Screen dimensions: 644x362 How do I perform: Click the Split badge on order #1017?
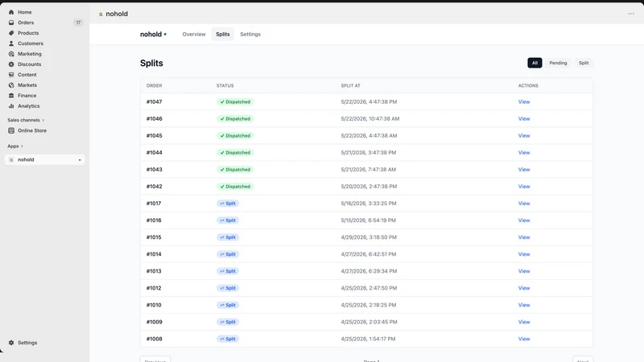228,204
